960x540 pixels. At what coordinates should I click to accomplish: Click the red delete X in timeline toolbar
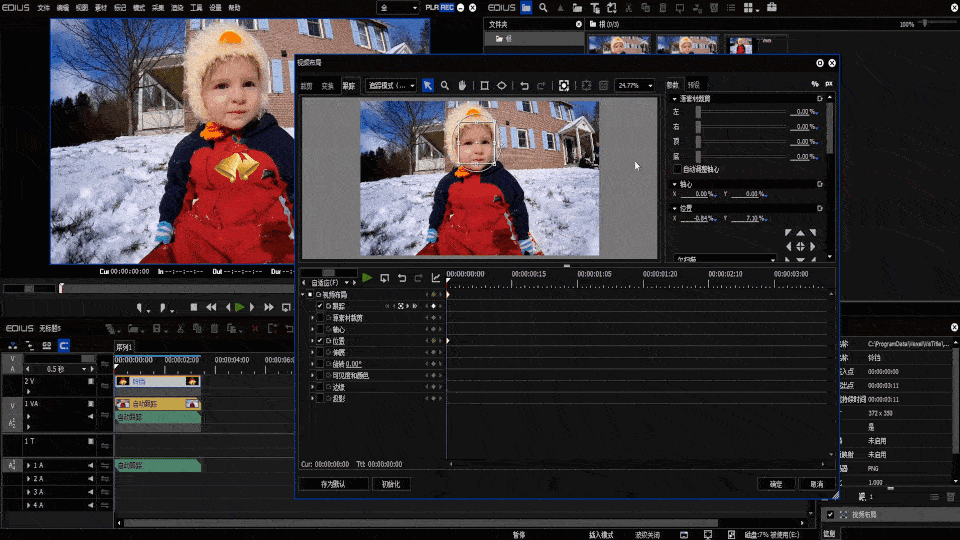255,329
